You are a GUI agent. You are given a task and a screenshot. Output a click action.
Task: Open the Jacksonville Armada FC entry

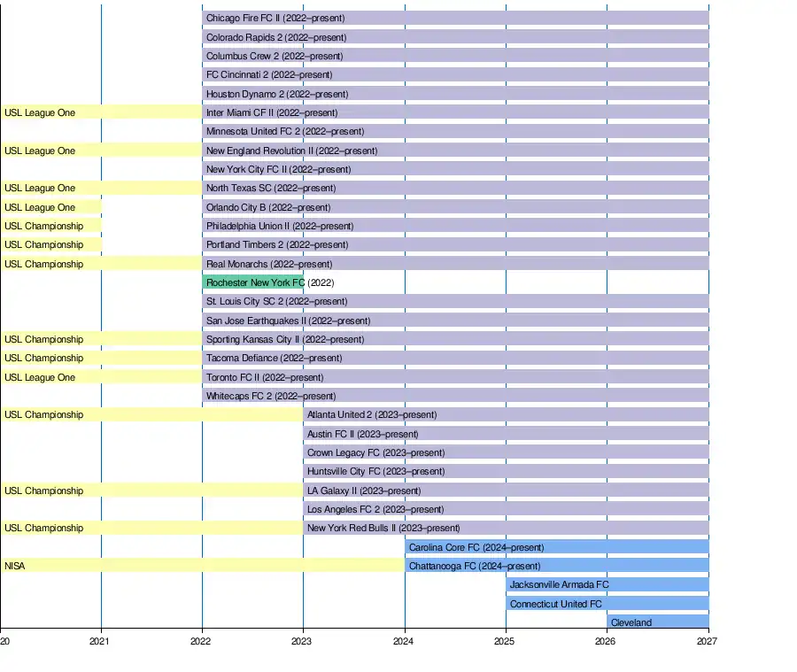point(607,584)
